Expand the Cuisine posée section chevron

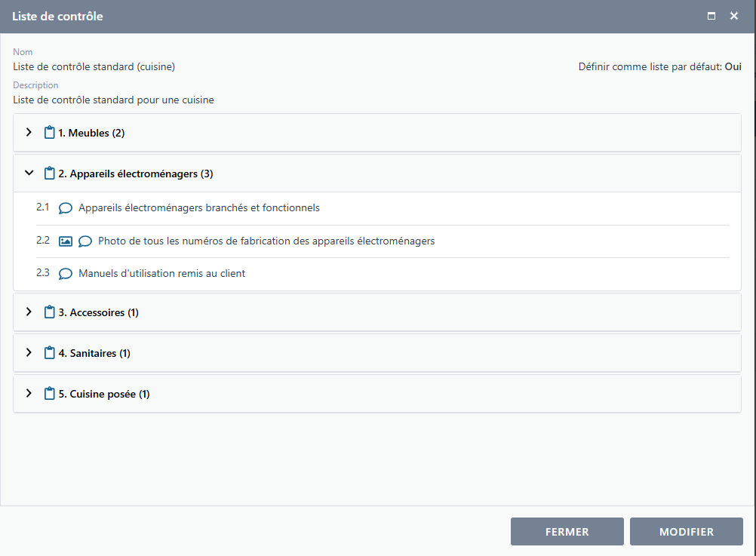[x=29, y=394]
